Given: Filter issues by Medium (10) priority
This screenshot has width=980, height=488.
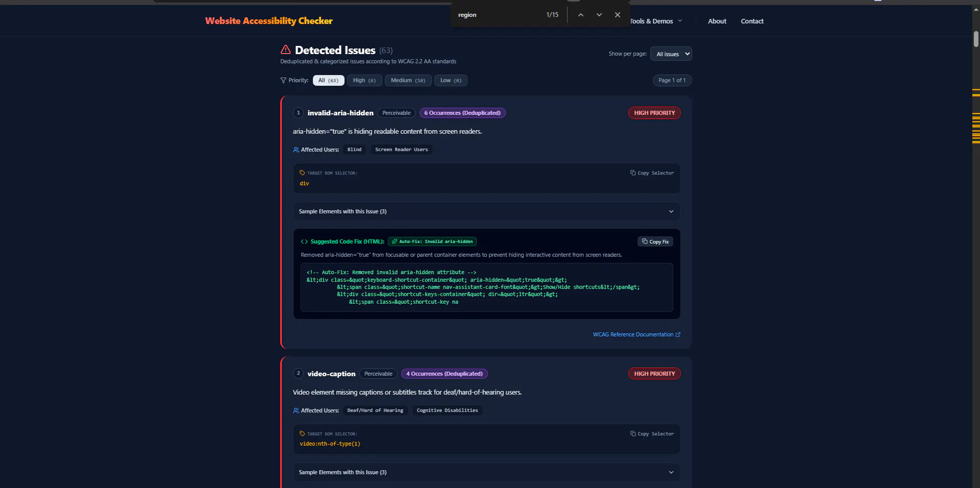Looking at the screenshot, I should pyautogui.click(x=408, y=80).
